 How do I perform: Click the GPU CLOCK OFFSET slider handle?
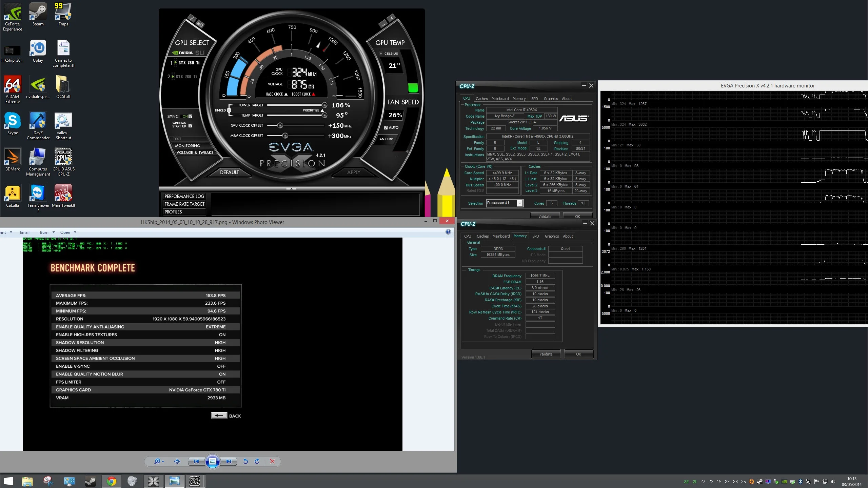click(280, 125)
